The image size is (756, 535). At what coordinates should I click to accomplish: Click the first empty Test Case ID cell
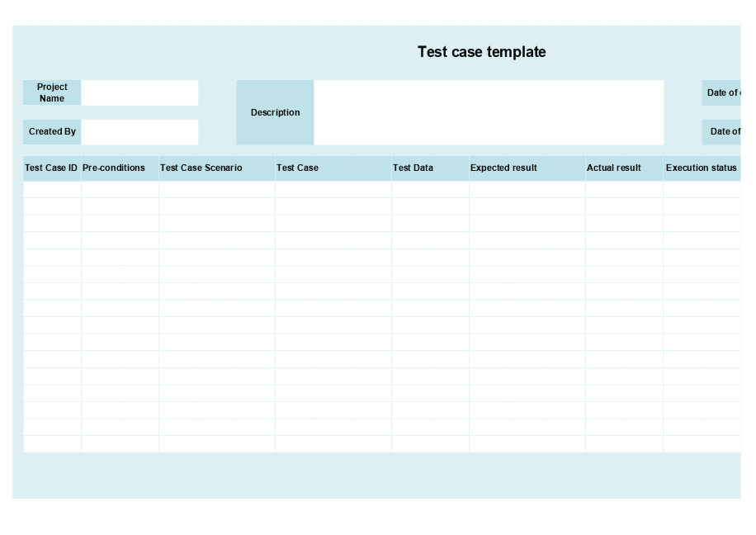pyautogui.click(x=51, y=188)
